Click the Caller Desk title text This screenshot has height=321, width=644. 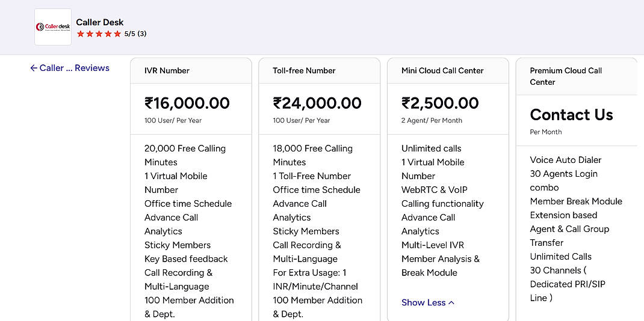(x=100, y=22)
